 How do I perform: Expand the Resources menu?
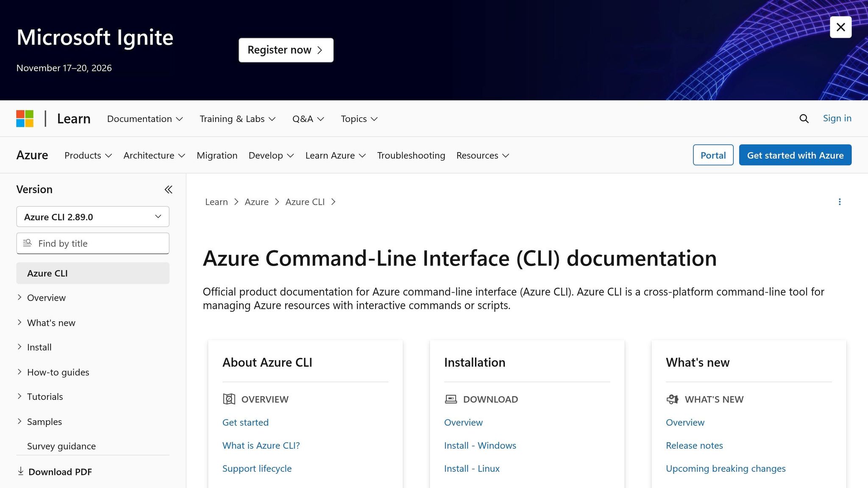483,155
